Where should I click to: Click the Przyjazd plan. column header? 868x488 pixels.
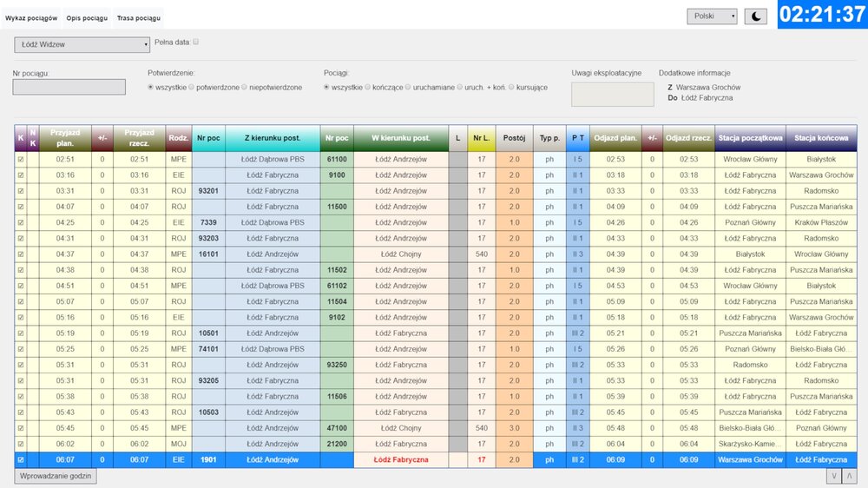(x=66, y=138)
